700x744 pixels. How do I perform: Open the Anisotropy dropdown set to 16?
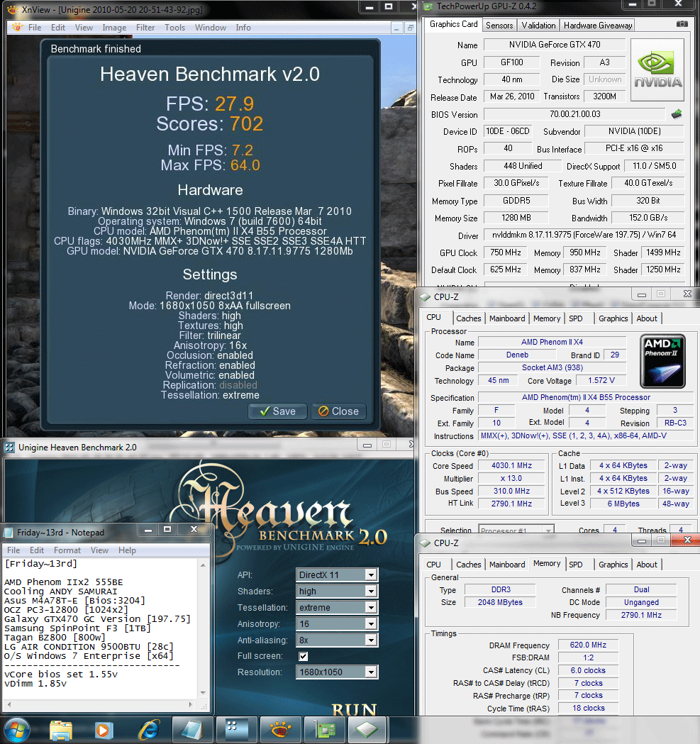coord(337,624)
